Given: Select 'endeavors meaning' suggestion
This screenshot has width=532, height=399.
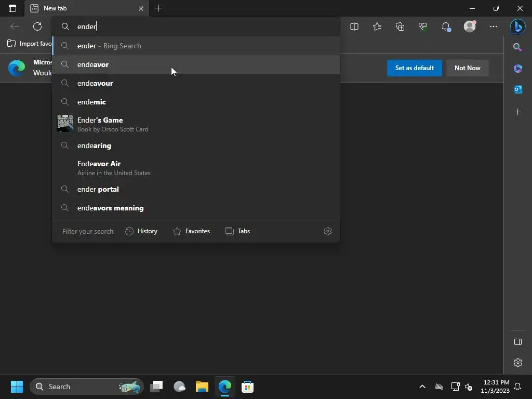Looking at the screenshot, I should (196, 208).
